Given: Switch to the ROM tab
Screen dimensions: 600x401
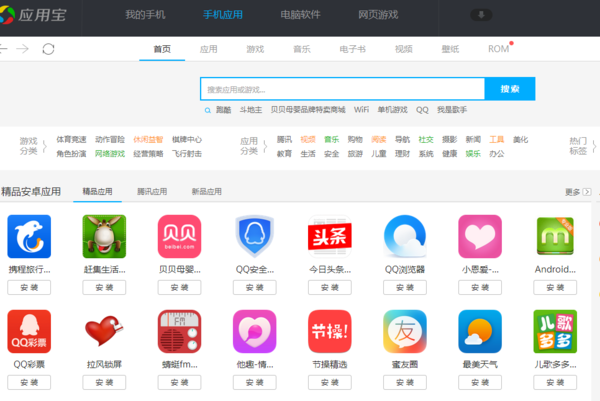Looking at the screenshot, I should tap(499, 49).
